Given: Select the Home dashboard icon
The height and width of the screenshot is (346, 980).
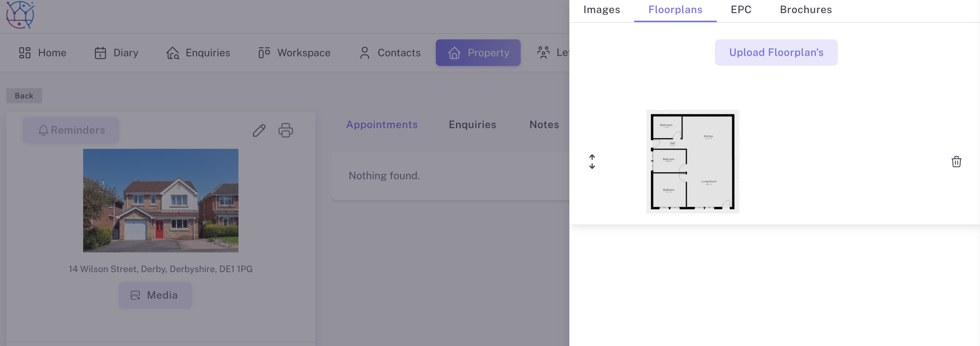Looking at the screenshot, I should pos(24,52).
